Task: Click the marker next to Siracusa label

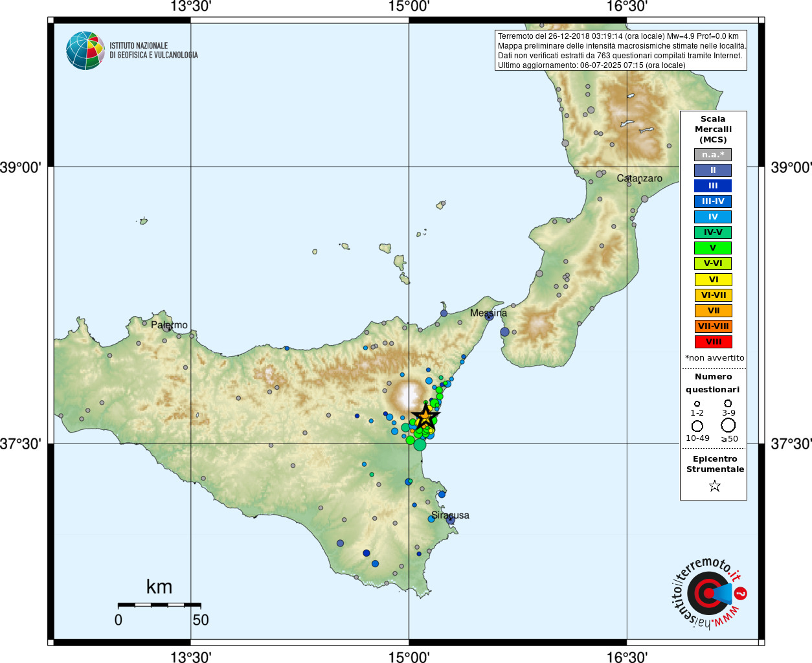Action: [450, 519]
